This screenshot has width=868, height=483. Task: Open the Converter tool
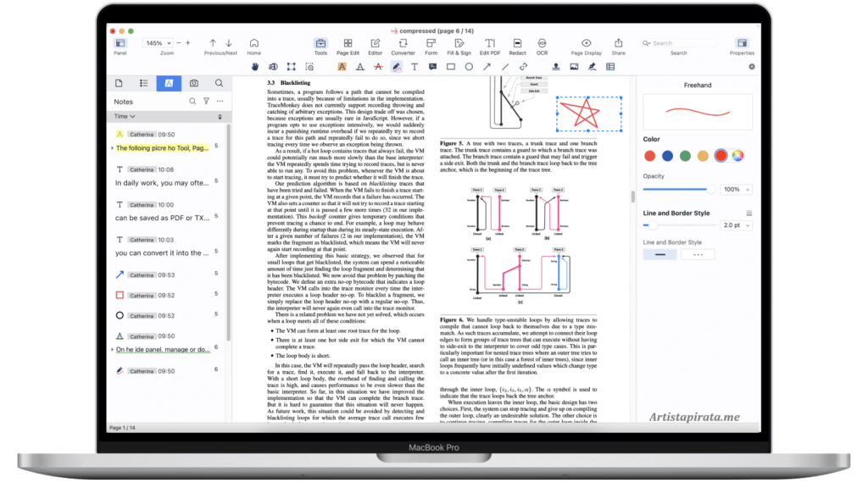coord(403,47)
